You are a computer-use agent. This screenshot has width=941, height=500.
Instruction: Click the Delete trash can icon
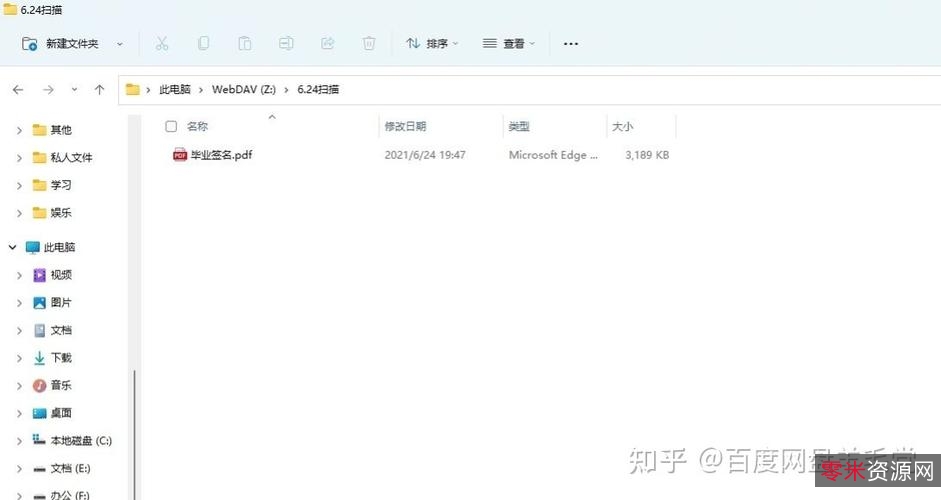coord(369,44)
